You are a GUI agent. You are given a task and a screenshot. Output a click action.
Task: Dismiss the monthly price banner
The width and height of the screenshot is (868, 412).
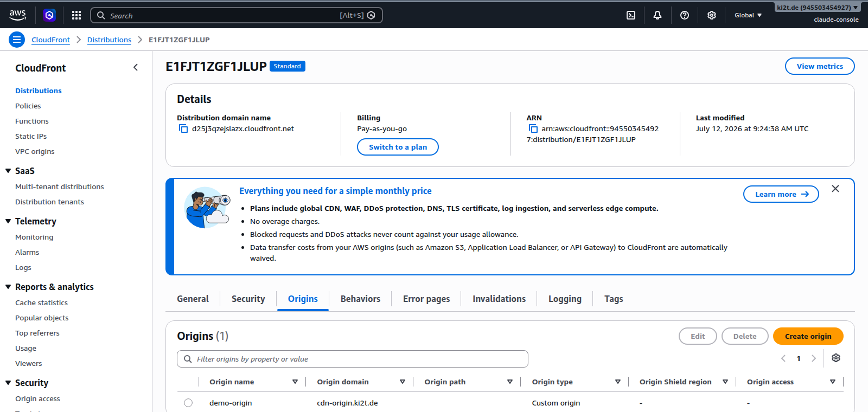pyautogui.click(x=835, y=189)
